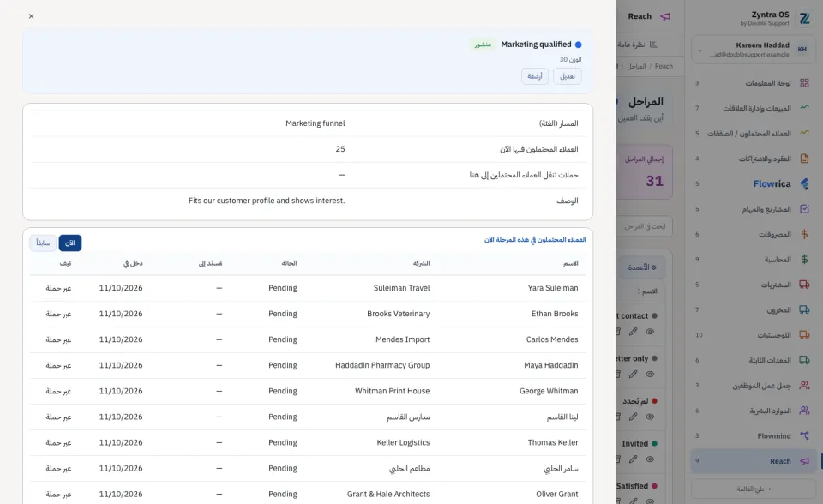823x504 pixels.
Task: Click the إجمالي المراحل 31 summary card
Action: [x=645, y=172]
